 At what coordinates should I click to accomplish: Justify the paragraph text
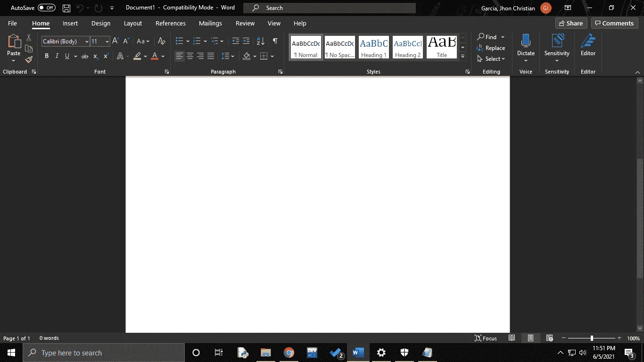[211, 56]
